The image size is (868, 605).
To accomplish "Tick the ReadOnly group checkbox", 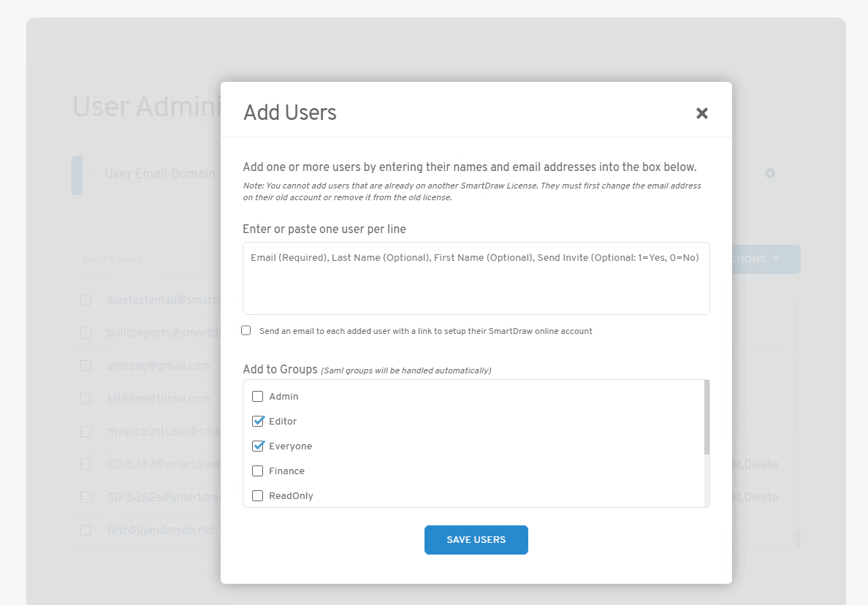I will pos(257,496).
